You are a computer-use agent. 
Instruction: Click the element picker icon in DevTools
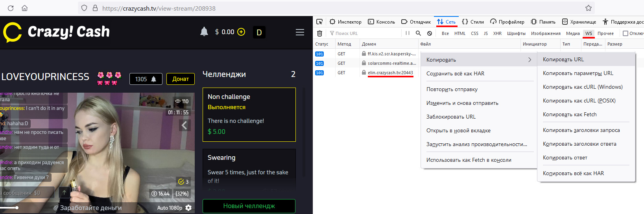(319, 22)
